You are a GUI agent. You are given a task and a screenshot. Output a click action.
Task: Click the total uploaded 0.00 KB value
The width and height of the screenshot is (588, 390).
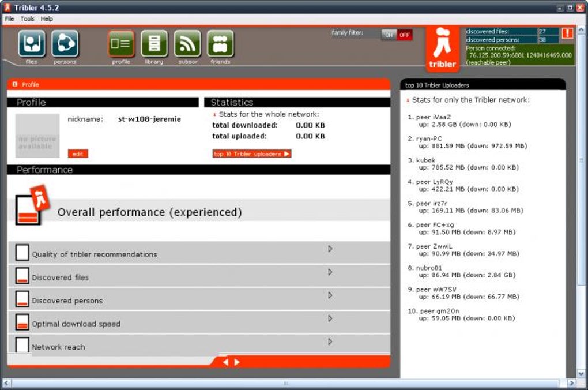(310, 136)
